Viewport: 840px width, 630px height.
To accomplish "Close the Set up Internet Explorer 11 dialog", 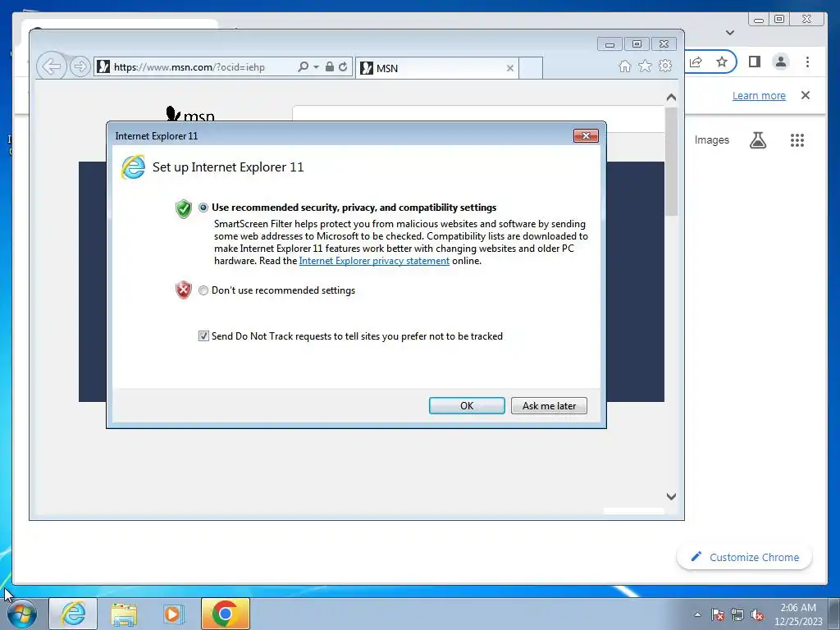I will click(x=586, y=136).
